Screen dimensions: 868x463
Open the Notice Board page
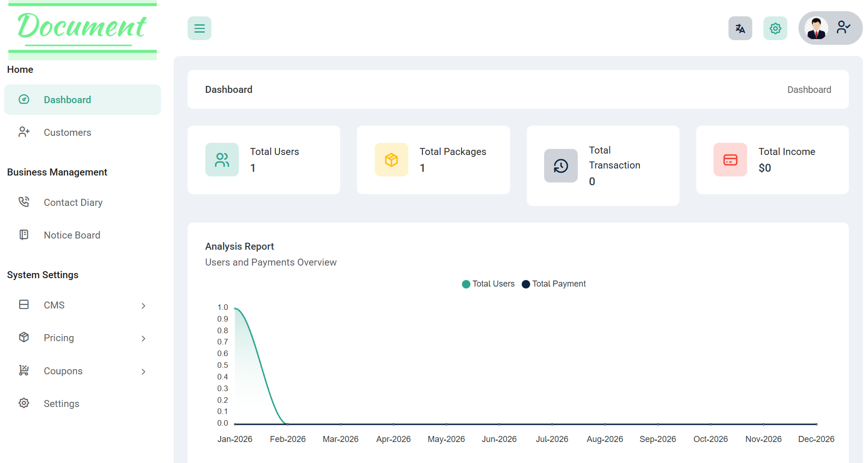tap(72, 235)
